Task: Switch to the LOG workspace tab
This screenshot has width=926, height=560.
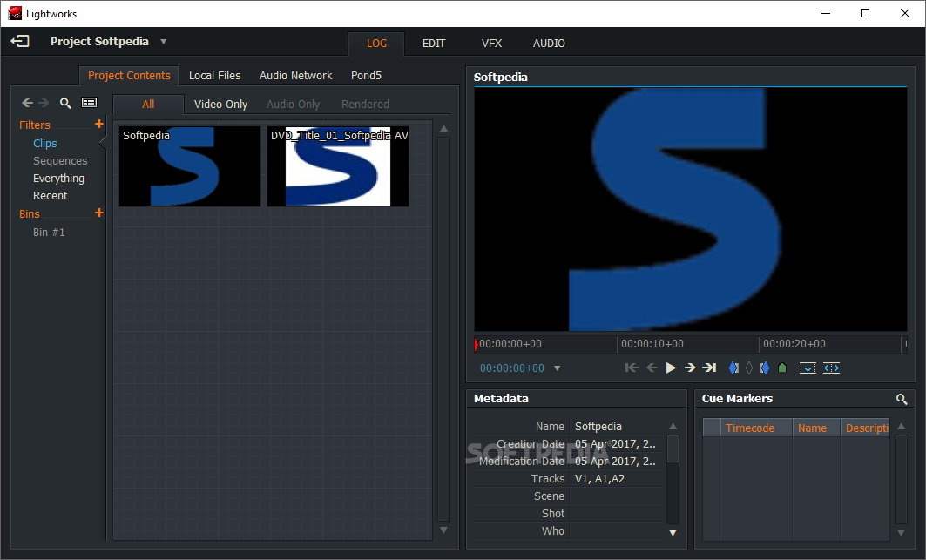Action: pyautogui.click(x=377, y=44)
